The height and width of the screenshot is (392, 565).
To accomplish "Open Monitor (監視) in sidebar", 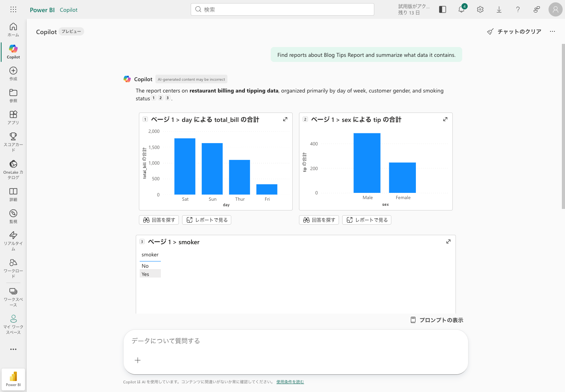I will click(x=13, y=216).
